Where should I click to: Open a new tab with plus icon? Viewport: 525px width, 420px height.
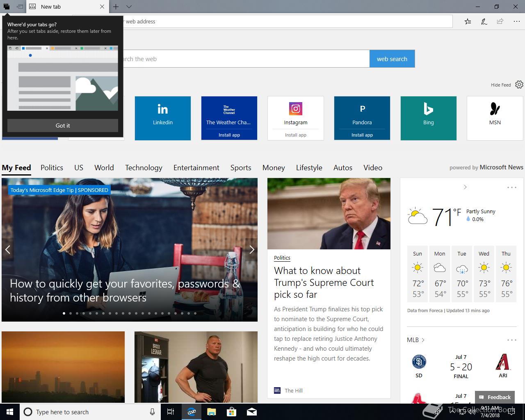[x=116, y=7]
